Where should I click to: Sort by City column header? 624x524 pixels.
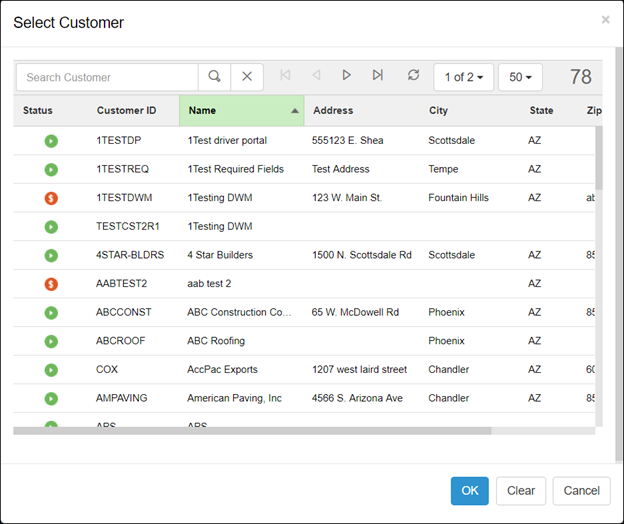point(439,111)
